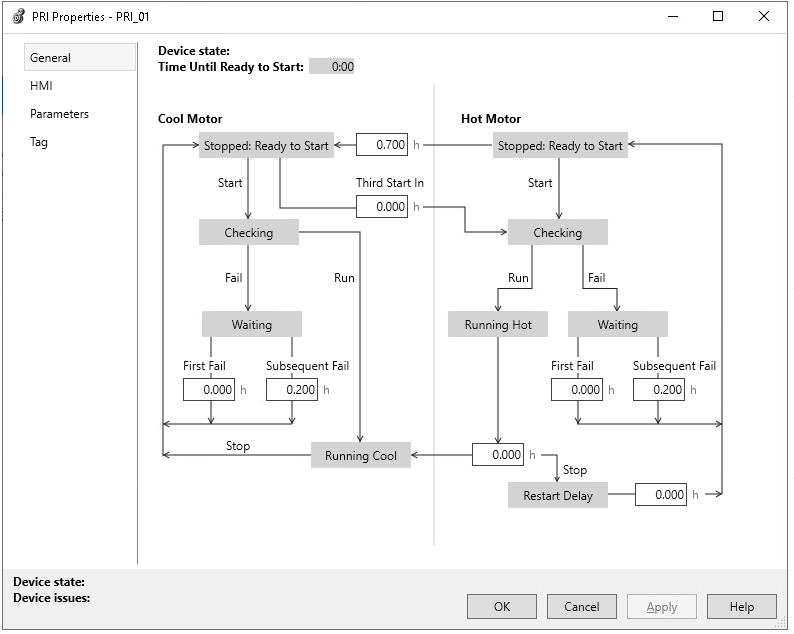
Task: Click the OK button
Action: tap(502, 606)
